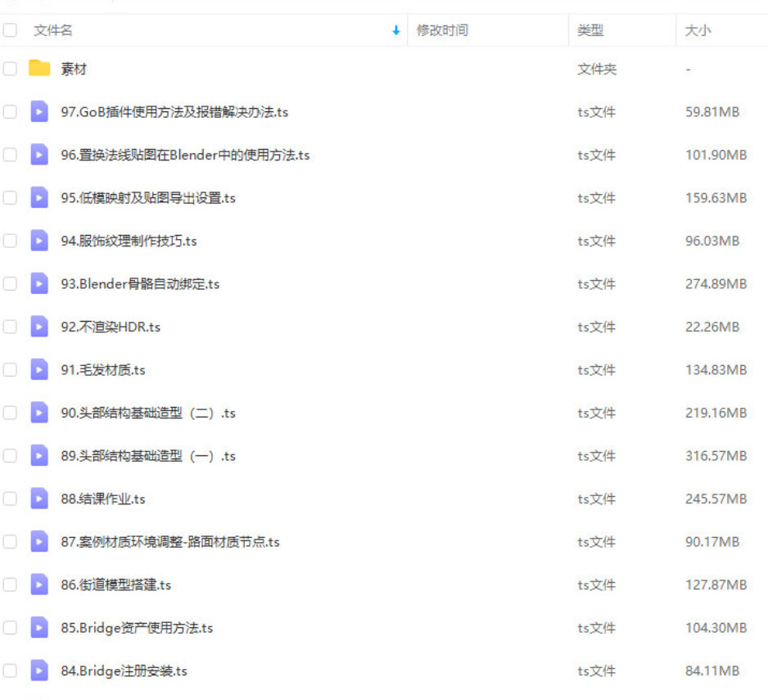Click video icon for 97.GoB插件使用方法及报错解决办法.ts
Viewport: 773px width, 700px height.
tap(39, 111)
